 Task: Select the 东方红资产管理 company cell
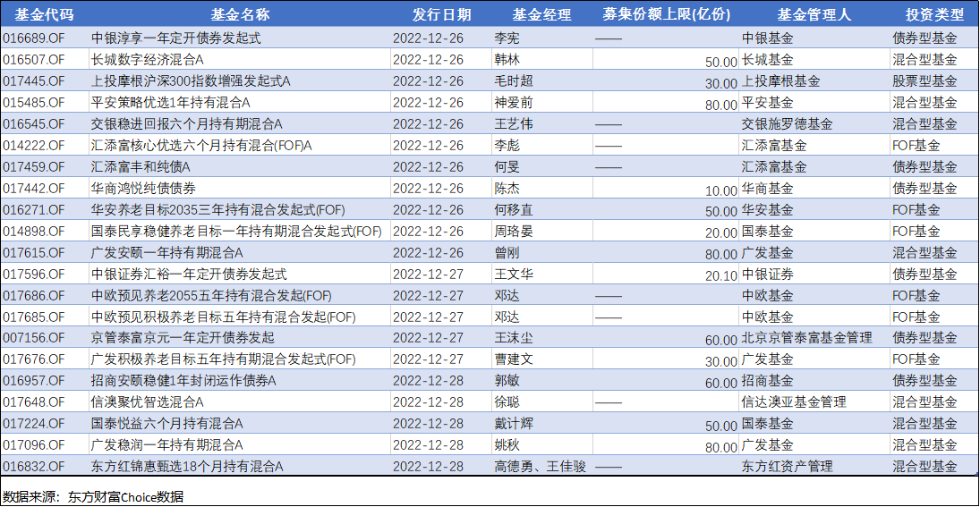pyautogui.click(x=787, y=467)
